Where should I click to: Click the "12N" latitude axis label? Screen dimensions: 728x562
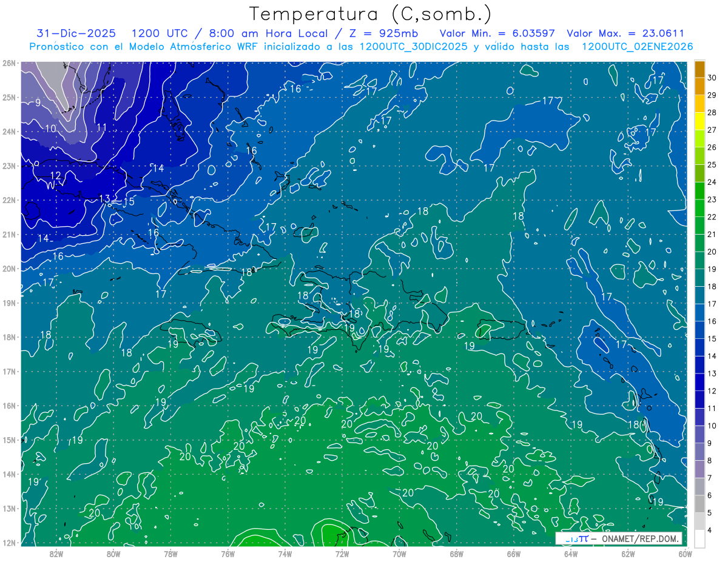click(x=10, y=543)
